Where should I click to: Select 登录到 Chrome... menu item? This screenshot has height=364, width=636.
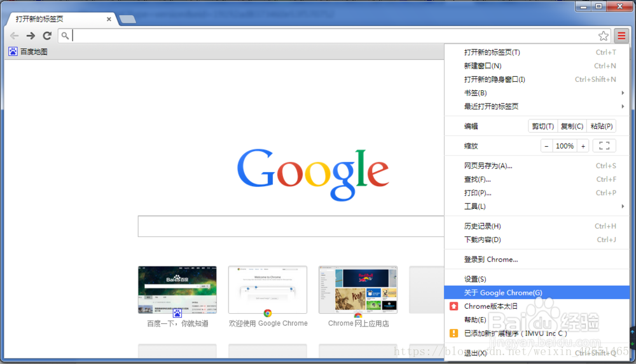537,259
